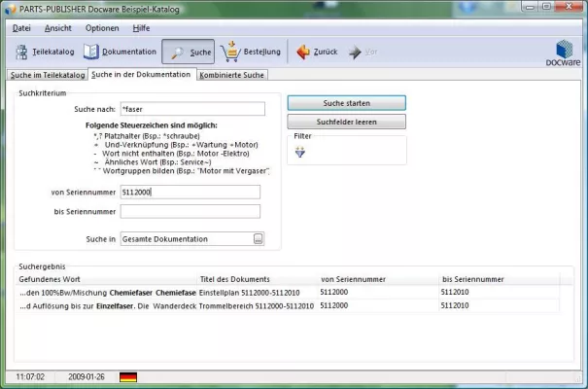
Task: Open the Teilekatalog toolbar icon
Action: (x=24, y=52)
